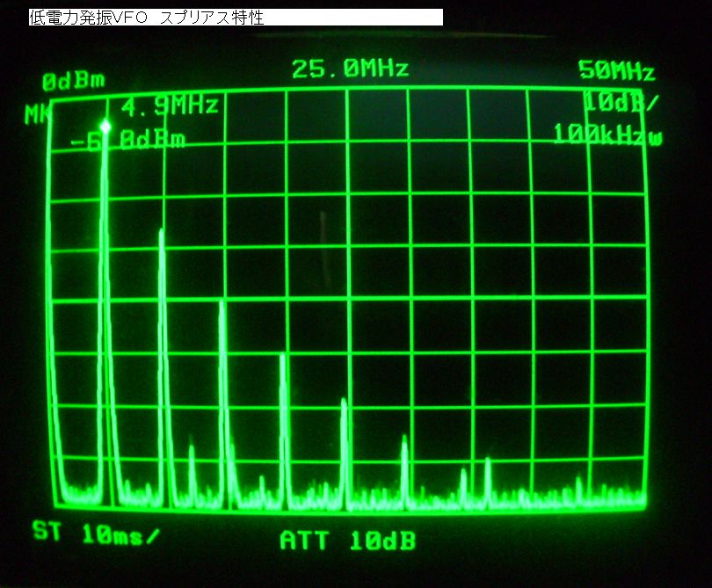This screenshot has height=588, width=712.
Task: Click the 50MHz span readout
Action: 617,71
